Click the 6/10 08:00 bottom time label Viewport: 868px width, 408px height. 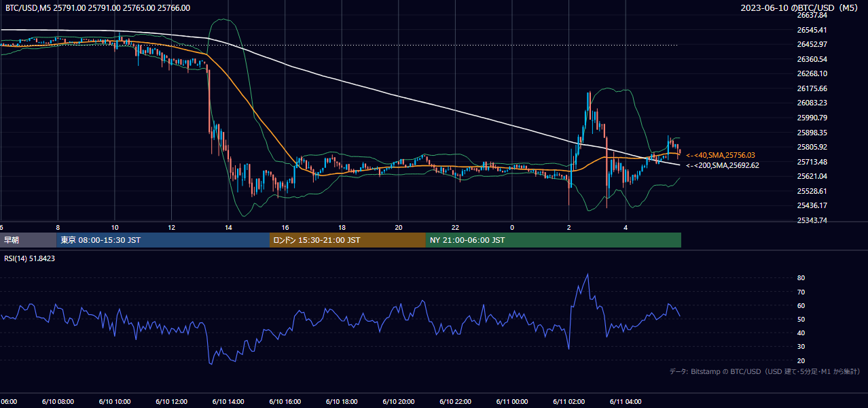(58, 401)
